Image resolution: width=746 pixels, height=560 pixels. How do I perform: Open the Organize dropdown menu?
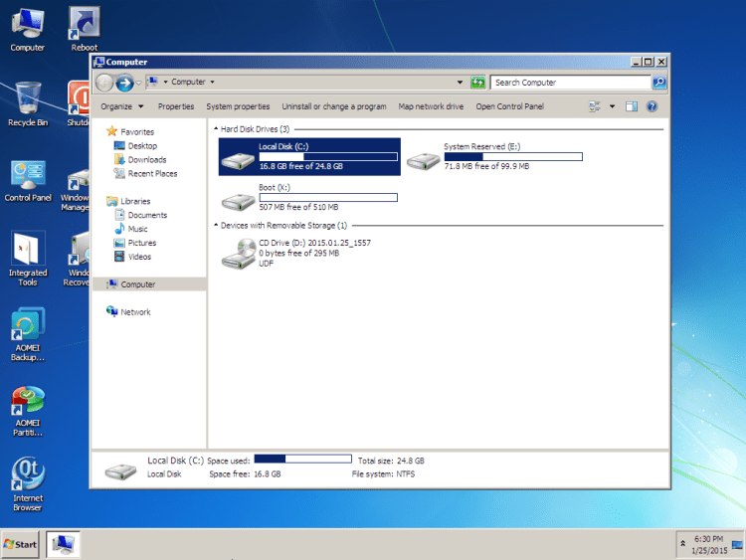121,106
